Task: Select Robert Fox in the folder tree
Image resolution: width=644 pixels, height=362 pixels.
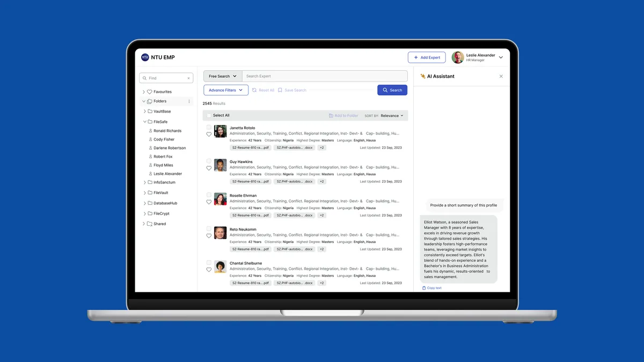Action: coord(163,157)
